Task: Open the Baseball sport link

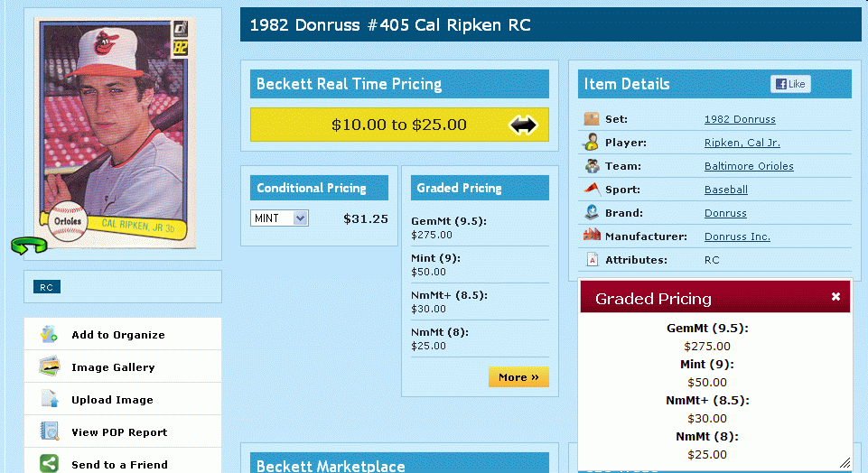Action: (725, 190)
